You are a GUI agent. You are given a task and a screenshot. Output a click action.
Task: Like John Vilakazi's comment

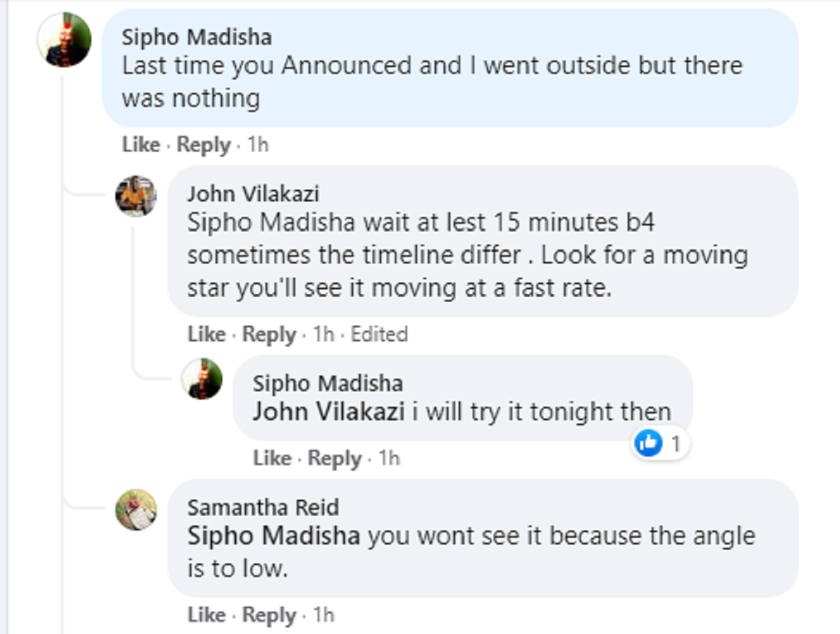click(206, 334)
